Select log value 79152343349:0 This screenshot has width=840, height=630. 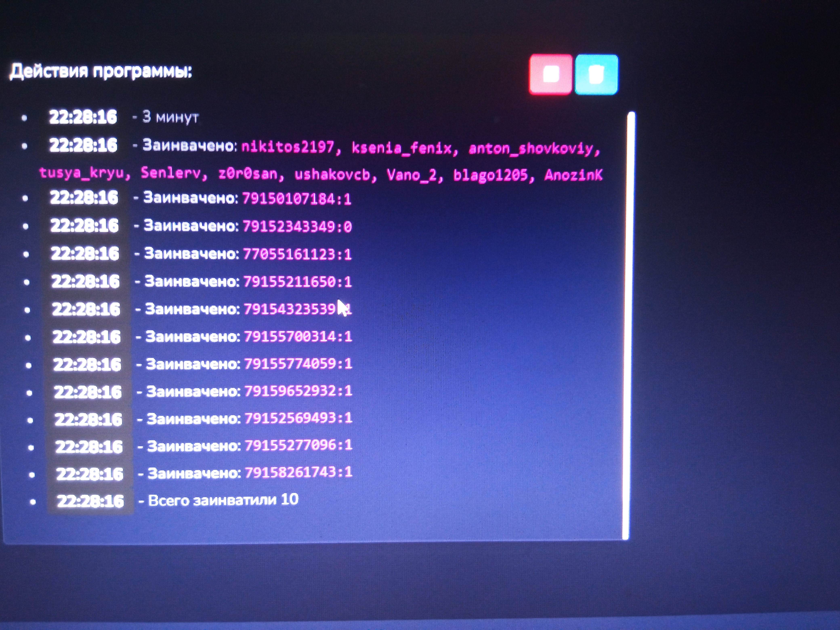tap(297, 227)
